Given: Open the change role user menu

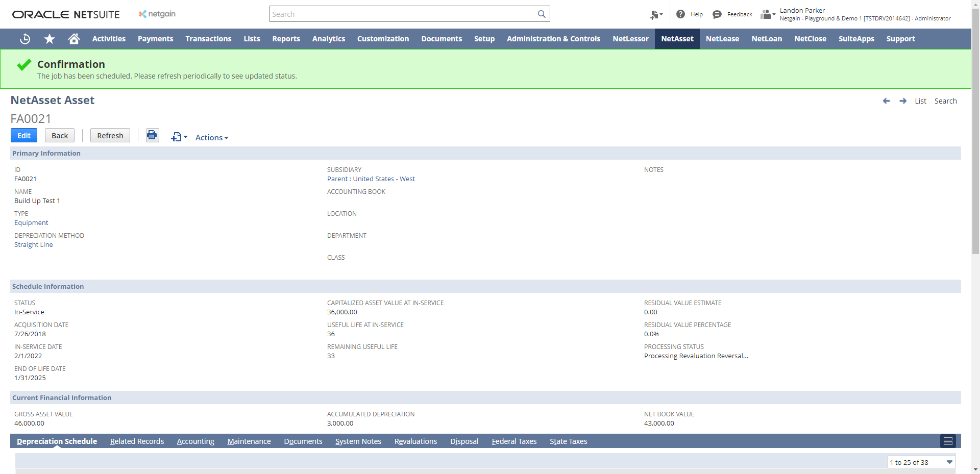Looking at the screenshot, I should coord(768,14).
